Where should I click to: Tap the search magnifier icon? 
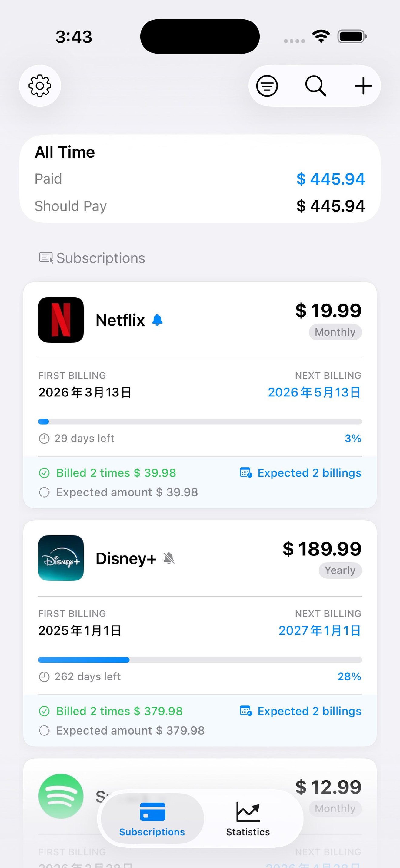tap(316, 86)
